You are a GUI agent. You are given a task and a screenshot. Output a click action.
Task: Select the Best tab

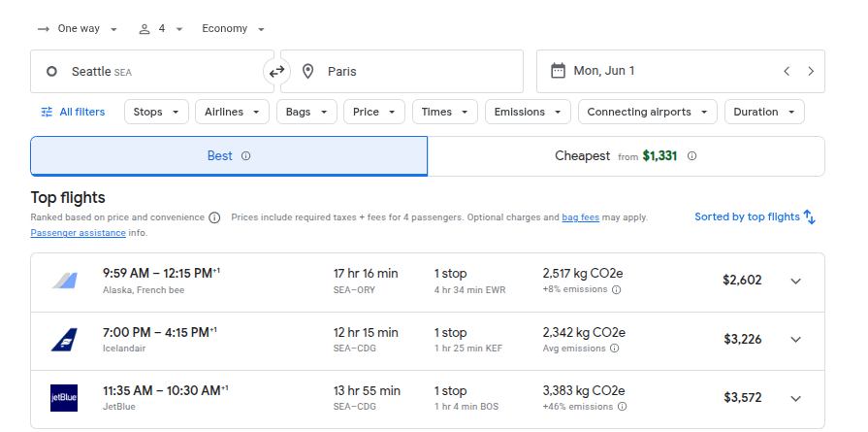click(x=229, y=156)
